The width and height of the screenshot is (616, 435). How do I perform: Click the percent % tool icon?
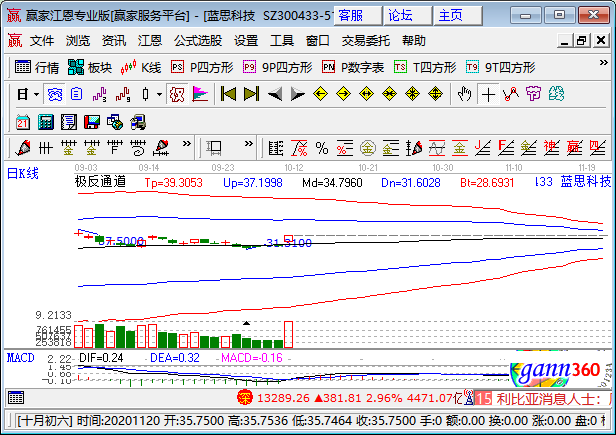pyautogui.click(x=322, y=148)
